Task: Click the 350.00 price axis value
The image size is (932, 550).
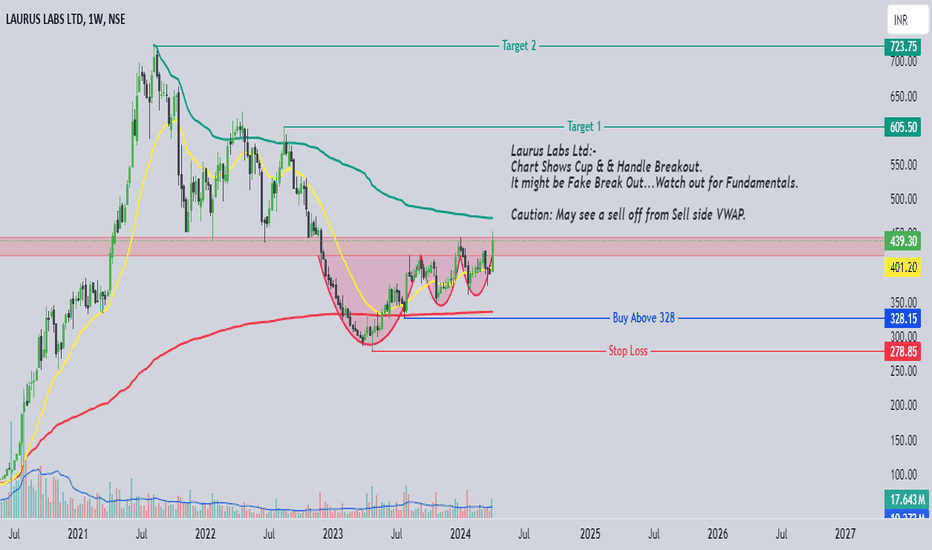Action: (903, 302)
